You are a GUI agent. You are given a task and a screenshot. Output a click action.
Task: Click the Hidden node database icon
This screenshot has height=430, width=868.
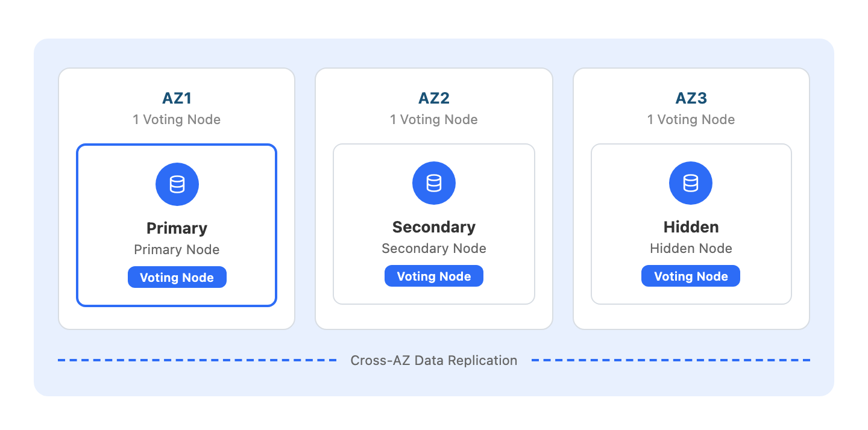(691, 183)
